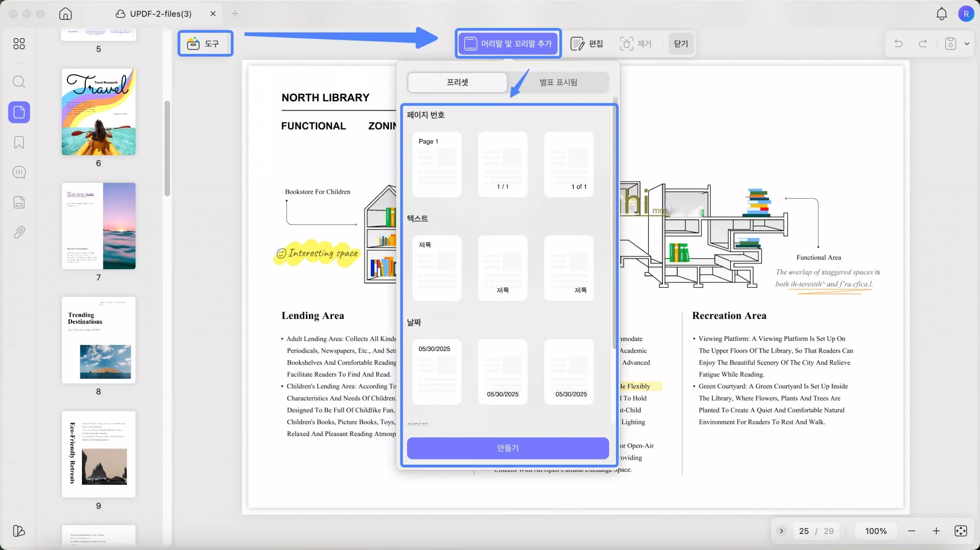This screenshot has height=550, width=980.
Task: Click the search magnifier in sidebar
Action: point(19,81)
